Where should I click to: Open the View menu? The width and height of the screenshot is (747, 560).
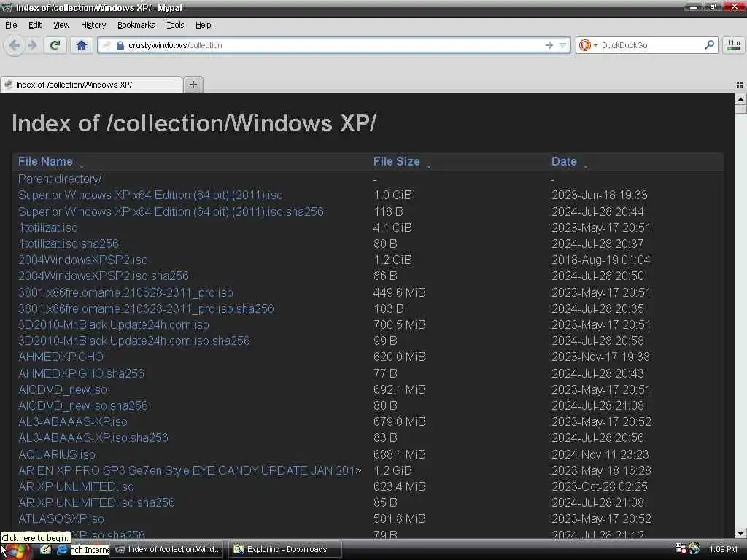(x=61, y=25)
